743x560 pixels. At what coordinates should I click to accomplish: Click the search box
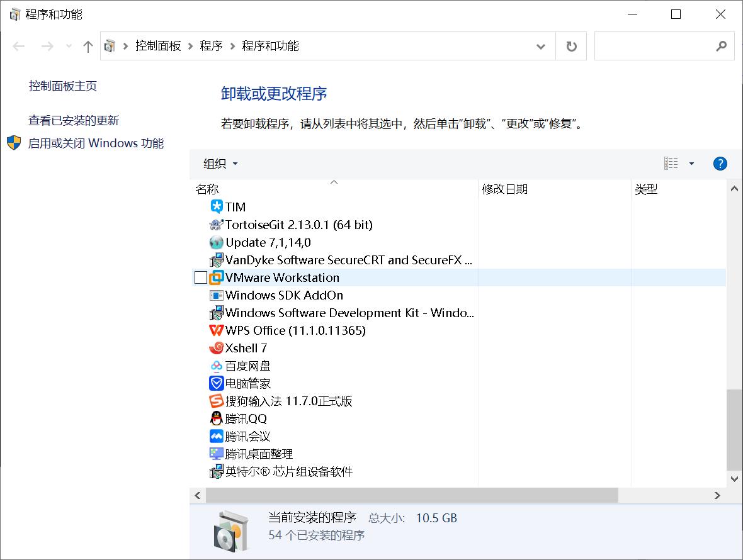(x=661, y=46)
